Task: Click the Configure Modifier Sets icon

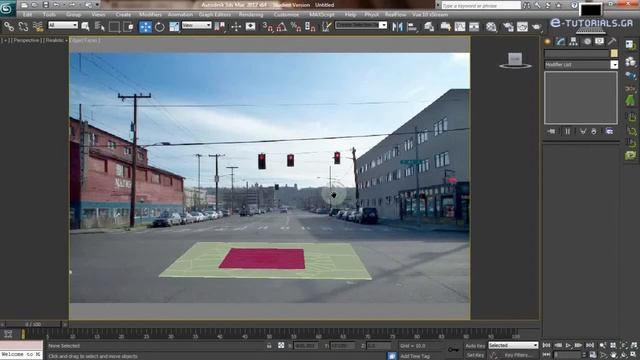Action: [x=609, y=131]
